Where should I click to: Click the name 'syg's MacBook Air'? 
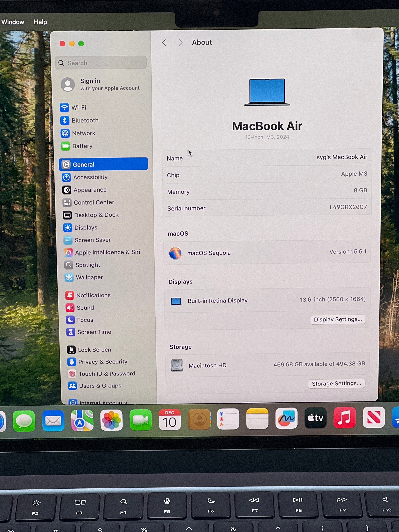point(342,157)
